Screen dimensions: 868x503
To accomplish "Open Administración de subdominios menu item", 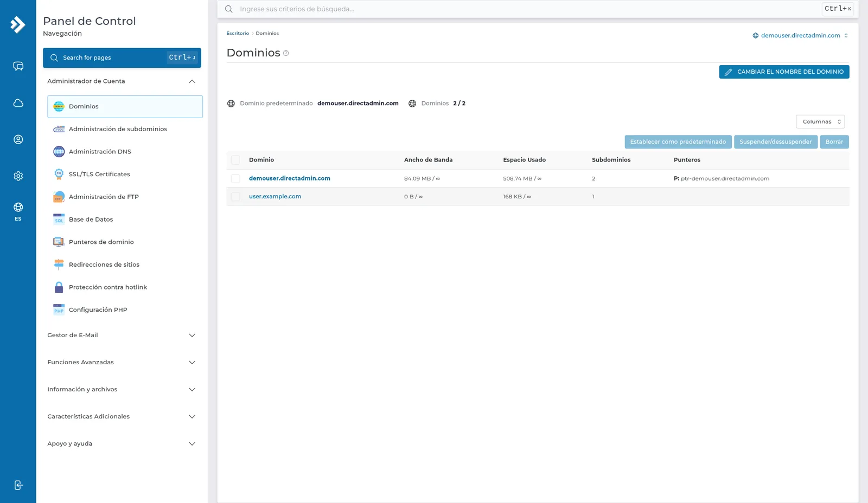I will [x=125, y=129].
